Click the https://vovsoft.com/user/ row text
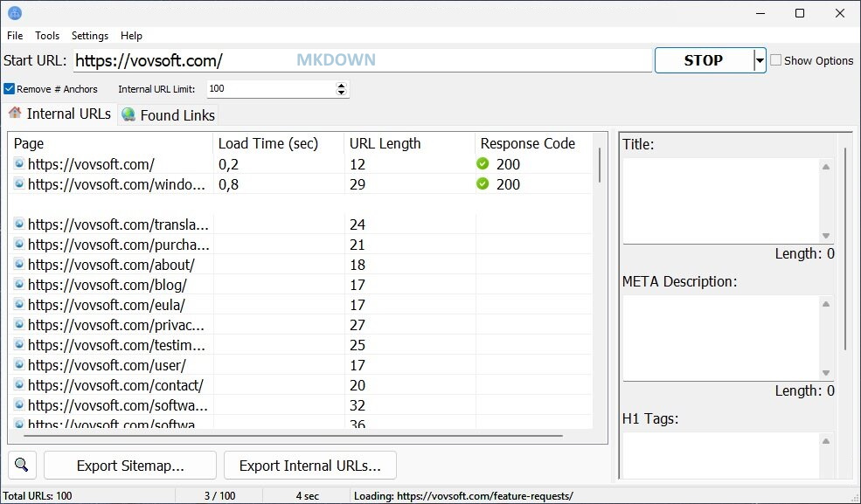Viewport: 861px width, 504px height. pyautogui.click(x=107, y=365)
